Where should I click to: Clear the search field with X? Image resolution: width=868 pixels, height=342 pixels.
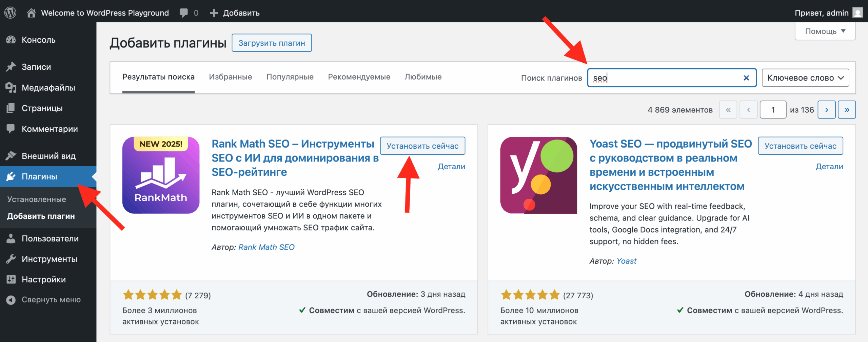[x=746, y=78]
